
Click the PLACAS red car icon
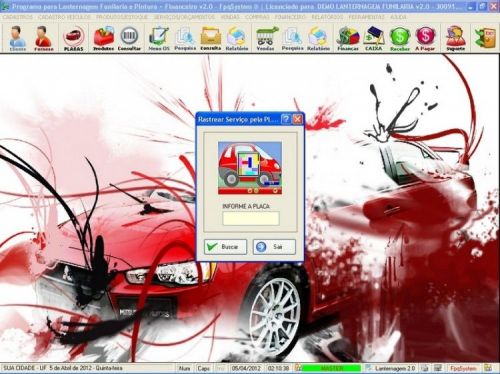tap(73, 39)
